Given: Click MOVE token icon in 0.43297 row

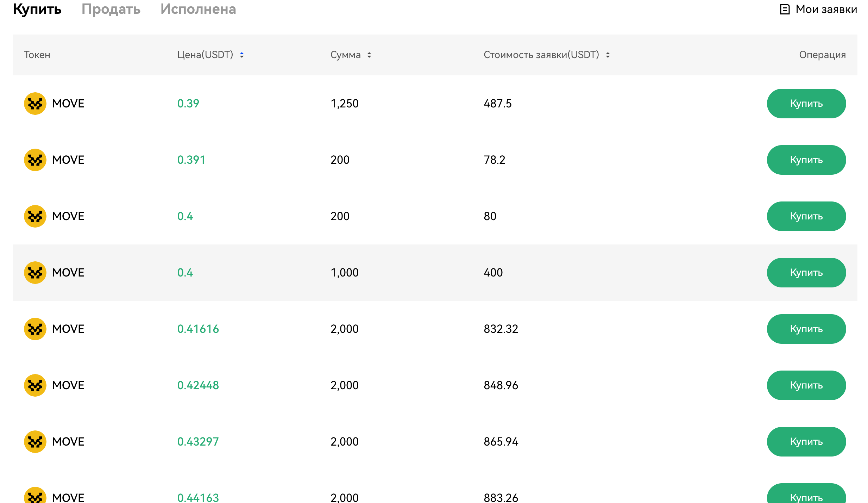Looking at the screenshot, I should (35, 442).
